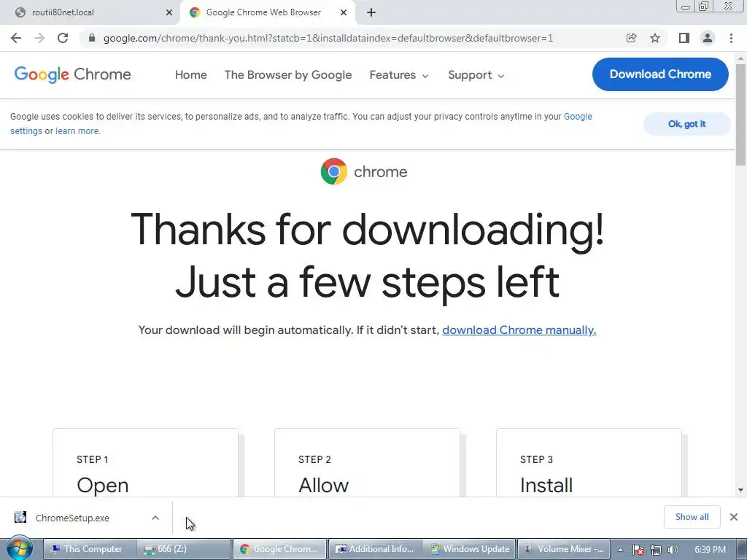Close the Google Chrome Web Browser tab
This screenshot has width=747, height=560.
[344, 12]
